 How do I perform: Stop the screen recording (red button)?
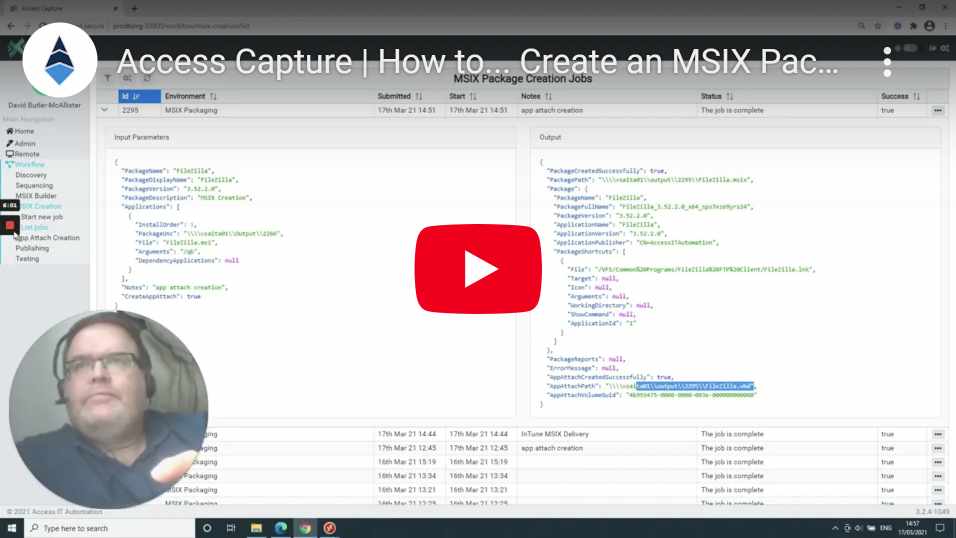pyautogui.click(x=10, y=226)
